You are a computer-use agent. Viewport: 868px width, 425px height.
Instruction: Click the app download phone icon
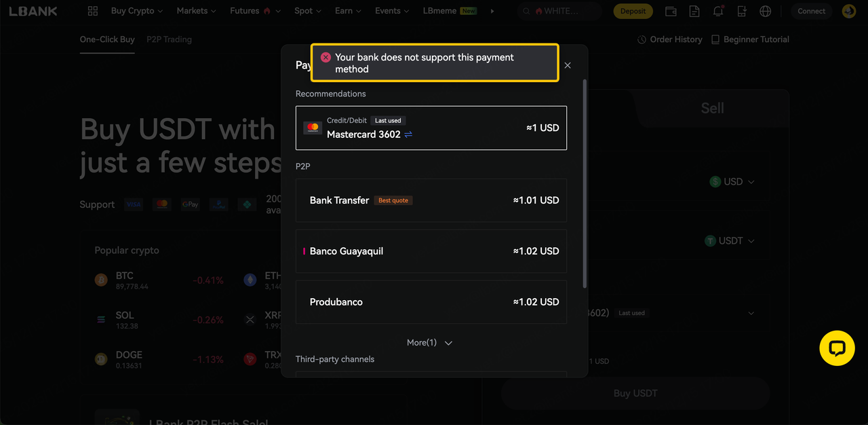coord(742,12)
